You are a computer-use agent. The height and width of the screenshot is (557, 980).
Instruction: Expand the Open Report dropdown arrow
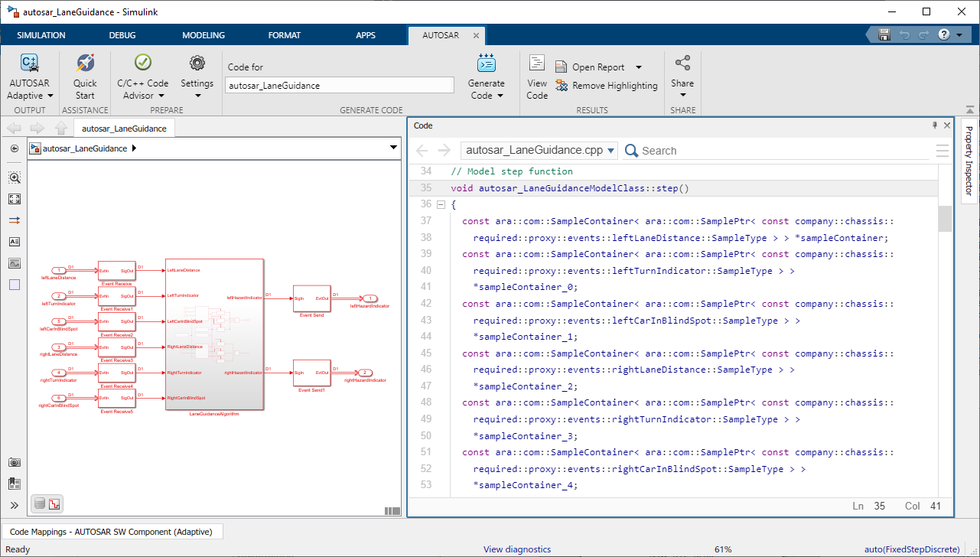639,67
